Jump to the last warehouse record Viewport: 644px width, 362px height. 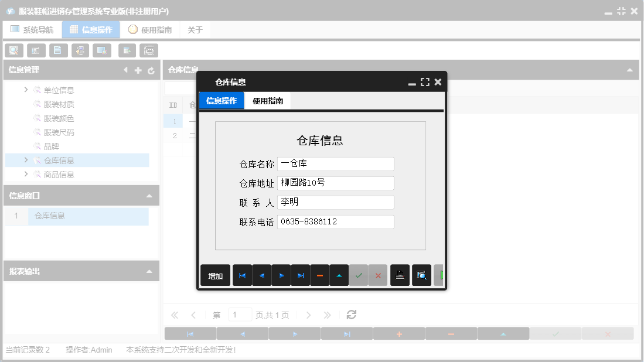[x=301, y=275]
